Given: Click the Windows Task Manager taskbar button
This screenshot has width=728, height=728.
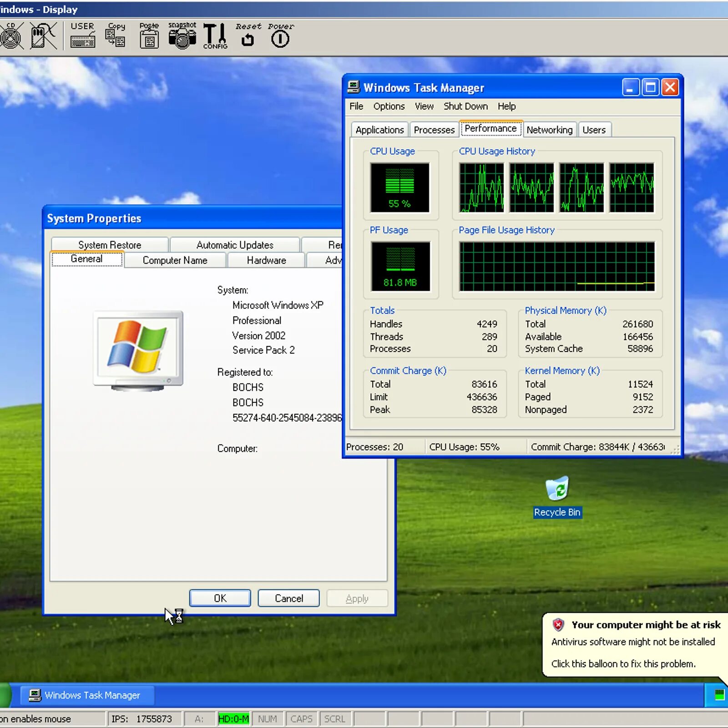Looking at the screenshot, I should 87,695.
